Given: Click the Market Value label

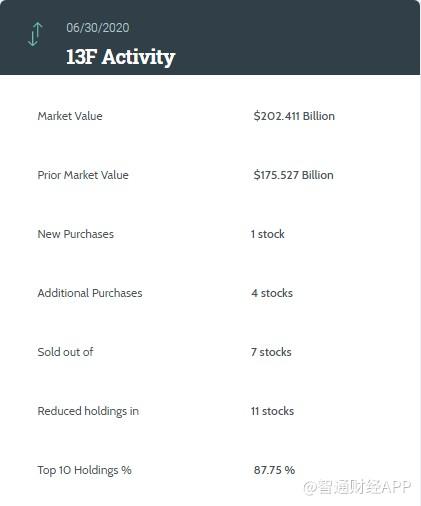Looking at the screenshot, I should click(x=70, y=116).
